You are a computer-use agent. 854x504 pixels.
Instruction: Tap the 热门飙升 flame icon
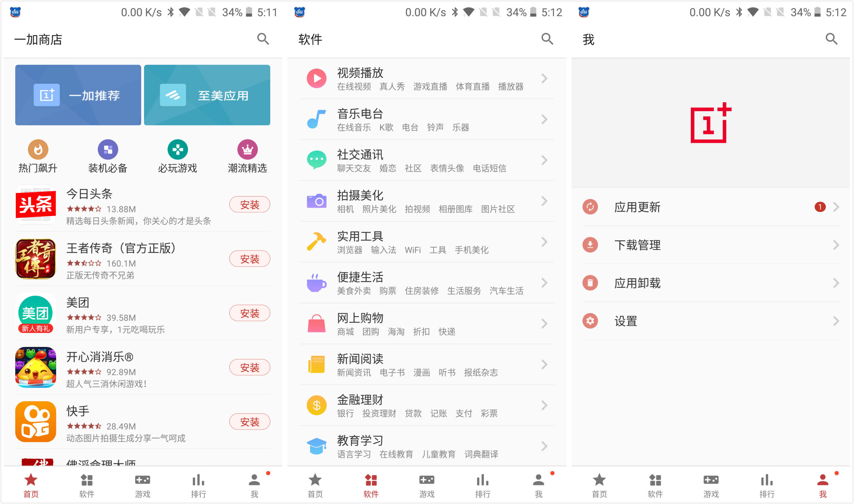[38, 150]
